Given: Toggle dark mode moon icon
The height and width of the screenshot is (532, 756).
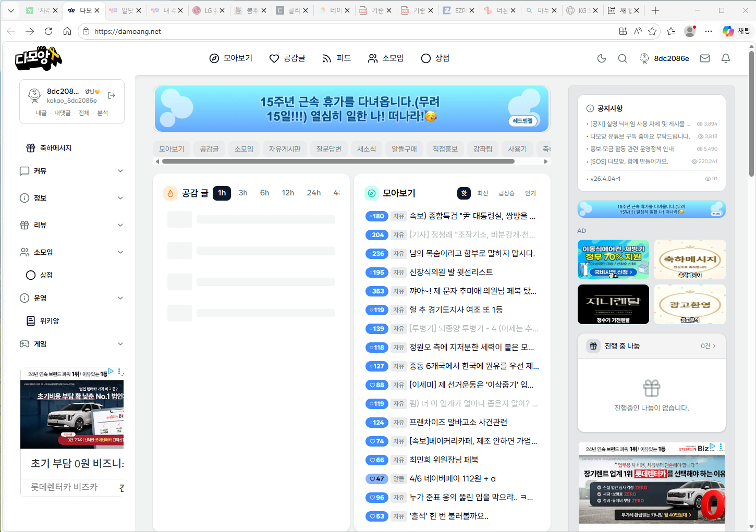Looking at the screenshot, I should coord(602,58).
